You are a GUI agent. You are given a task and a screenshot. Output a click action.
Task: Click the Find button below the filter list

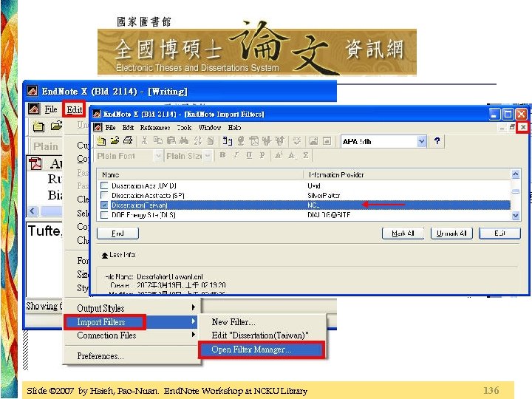click(x=117, y=233)
